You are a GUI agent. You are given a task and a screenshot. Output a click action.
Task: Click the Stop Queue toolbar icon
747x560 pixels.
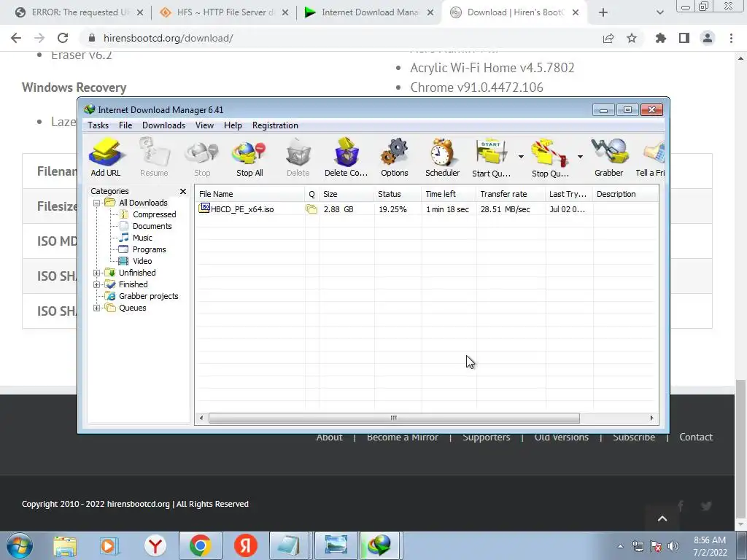(550, 157)
